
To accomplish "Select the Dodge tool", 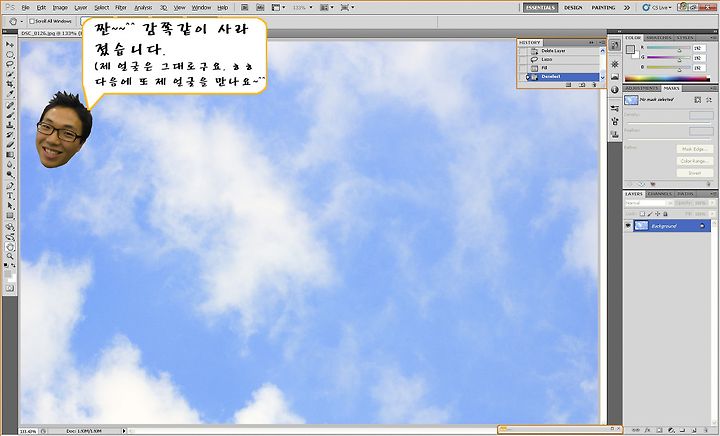I will click(x=10, y=175).
